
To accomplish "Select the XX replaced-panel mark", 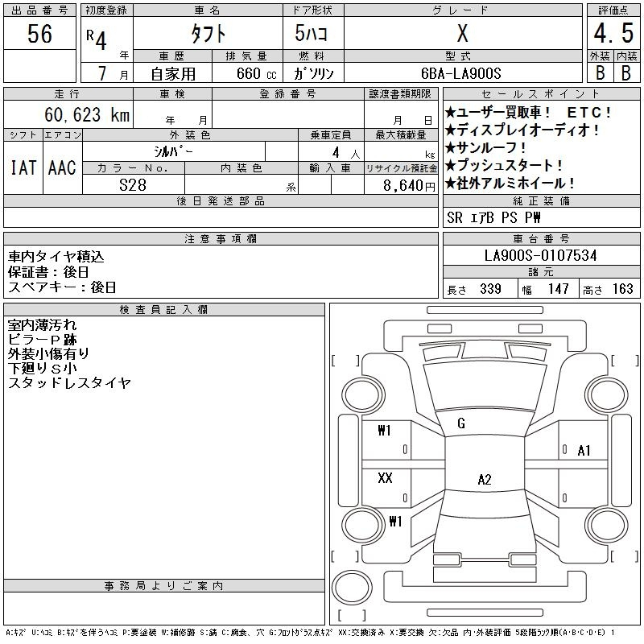I will click(385, 477).
